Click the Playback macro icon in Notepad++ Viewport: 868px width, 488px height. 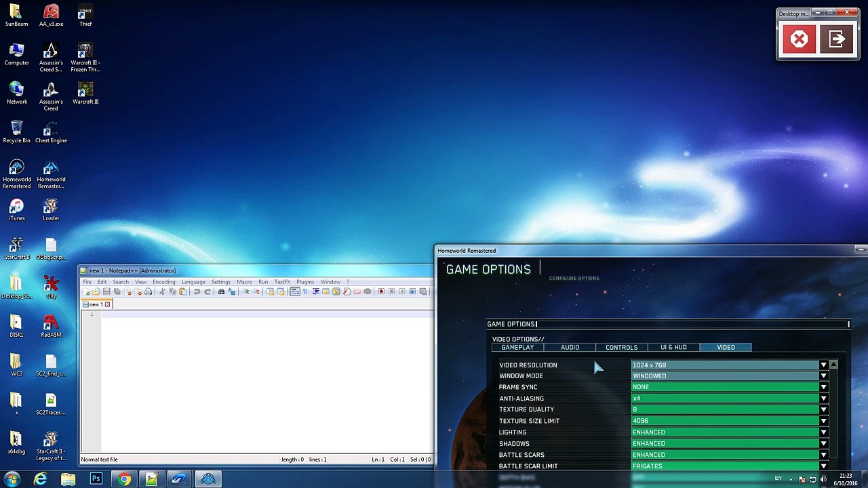click(x=401, y=291)
